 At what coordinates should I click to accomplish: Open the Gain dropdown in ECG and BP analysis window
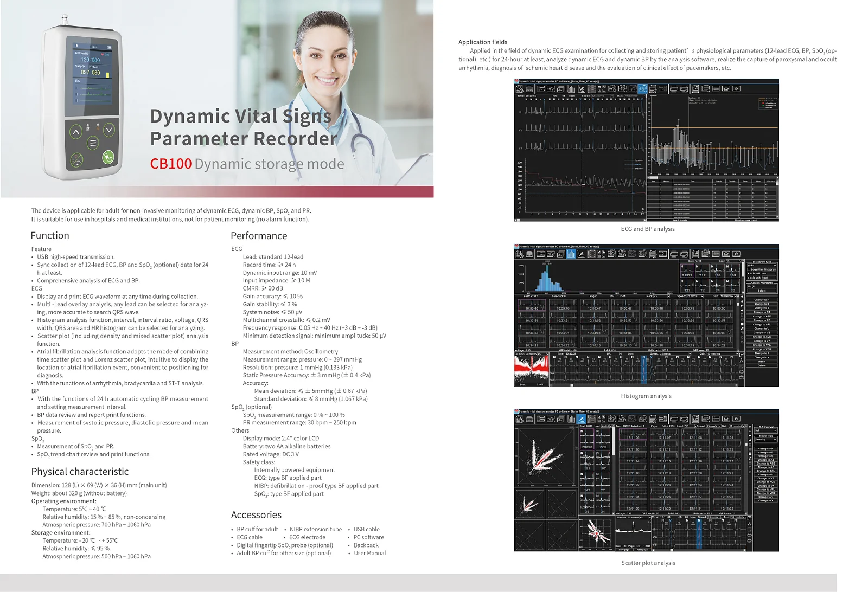click(635, 96)
